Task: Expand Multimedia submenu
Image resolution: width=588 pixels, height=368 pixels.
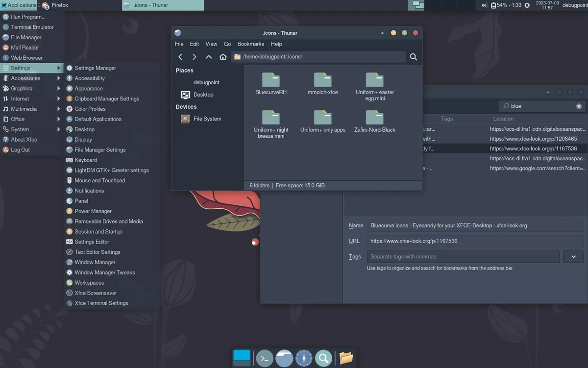Action: click(32, 109)
